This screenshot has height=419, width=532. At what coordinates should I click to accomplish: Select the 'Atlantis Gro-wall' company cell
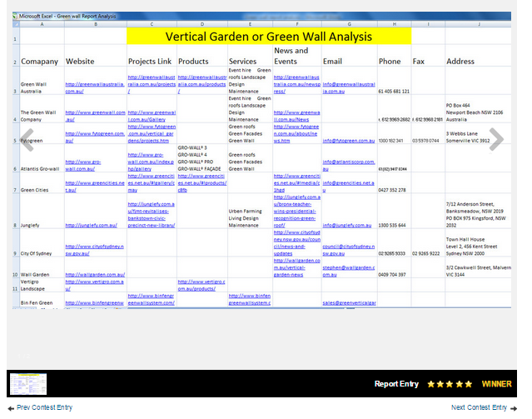(x=42, y=158)
